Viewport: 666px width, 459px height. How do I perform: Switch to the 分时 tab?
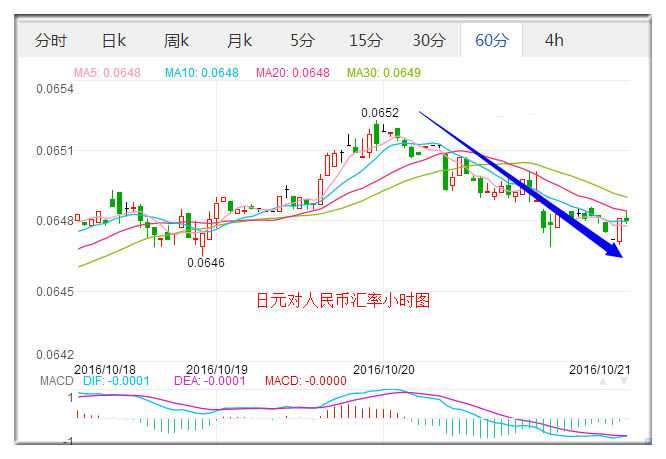coord(51,41)
